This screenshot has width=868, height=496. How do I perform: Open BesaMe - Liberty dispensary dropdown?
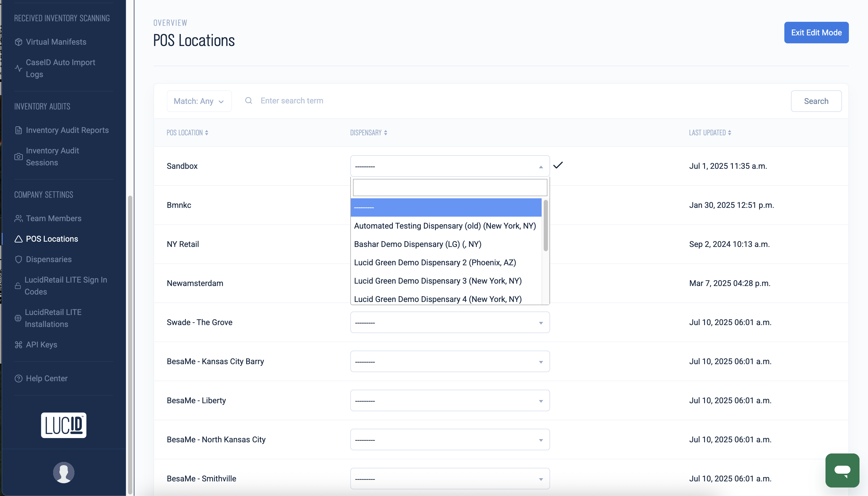450,401
